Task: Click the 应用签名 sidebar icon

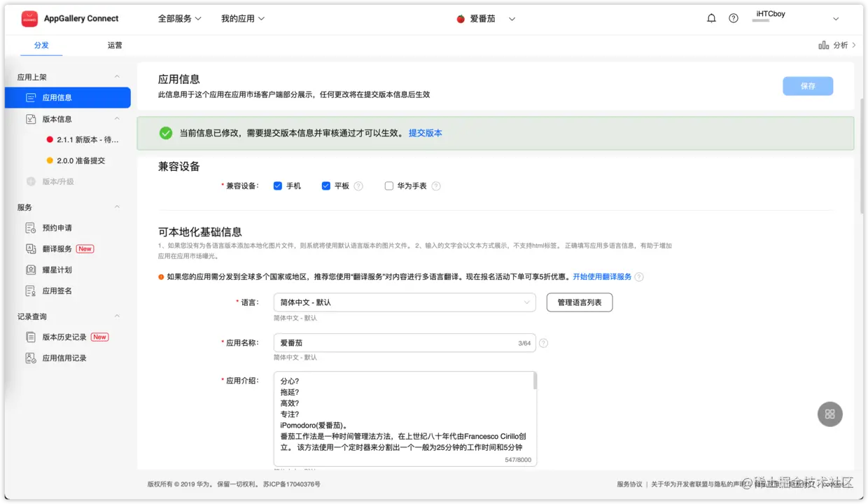Action: pyautogui.click(x=31, y=291)
